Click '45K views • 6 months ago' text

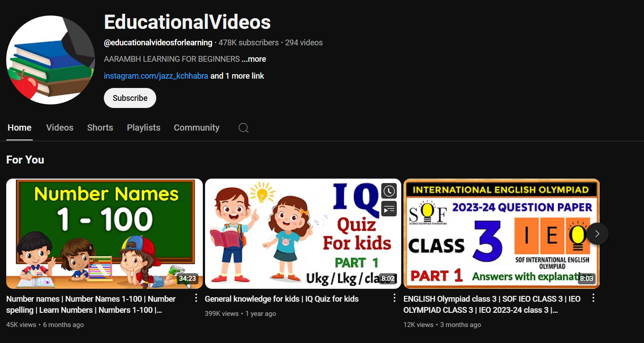click(x=45, y=325)
